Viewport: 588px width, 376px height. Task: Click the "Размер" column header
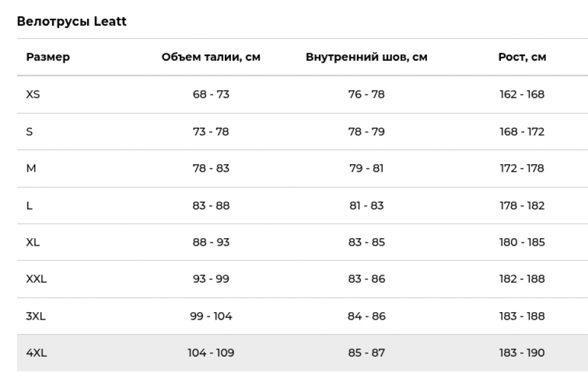(x=48, y=57)
